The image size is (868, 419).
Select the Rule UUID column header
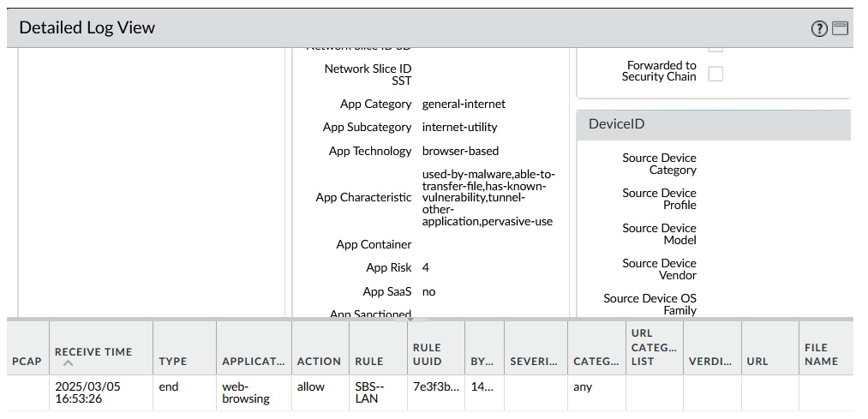(427, 354)
